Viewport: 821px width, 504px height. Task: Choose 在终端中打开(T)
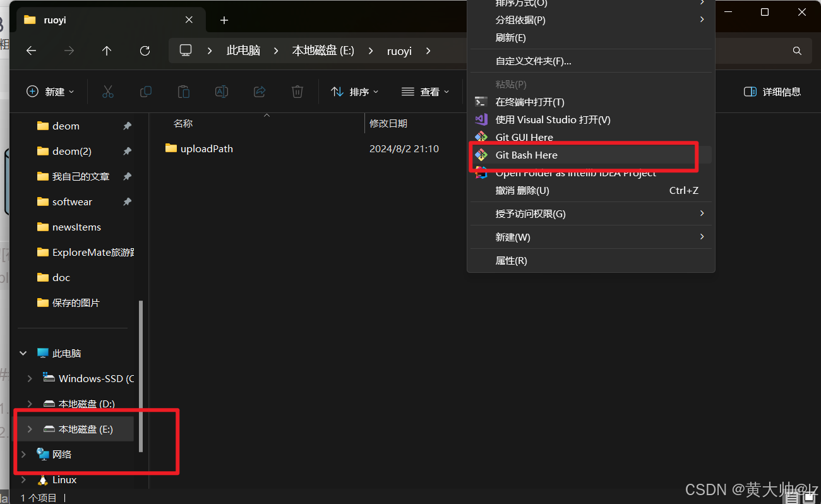pyautogui.click(x=590, y=102)
